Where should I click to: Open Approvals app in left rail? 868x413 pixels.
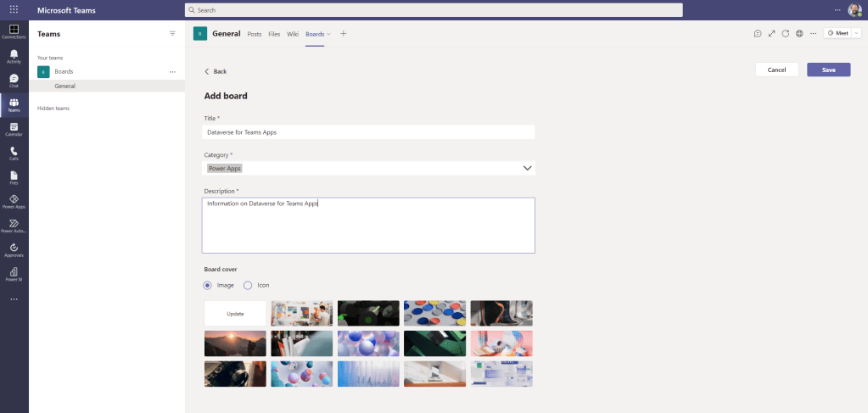[14, 249]
